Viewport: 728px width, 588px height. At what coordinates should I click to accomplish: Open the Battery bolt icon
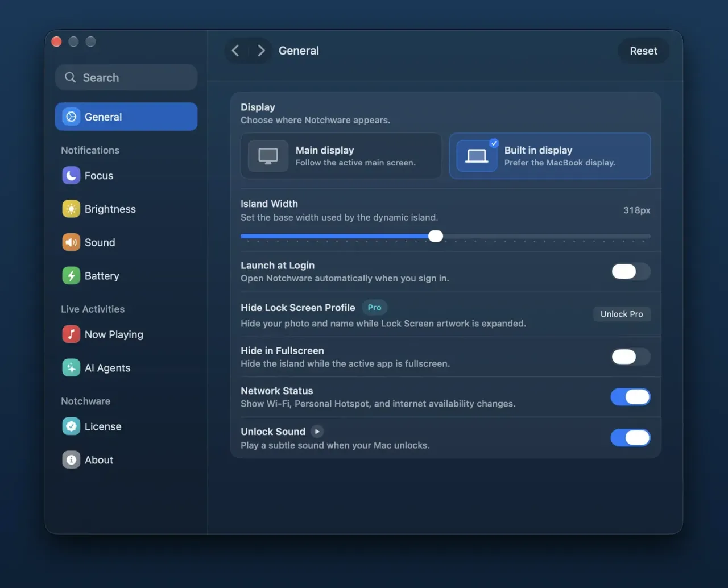(71, 276)
